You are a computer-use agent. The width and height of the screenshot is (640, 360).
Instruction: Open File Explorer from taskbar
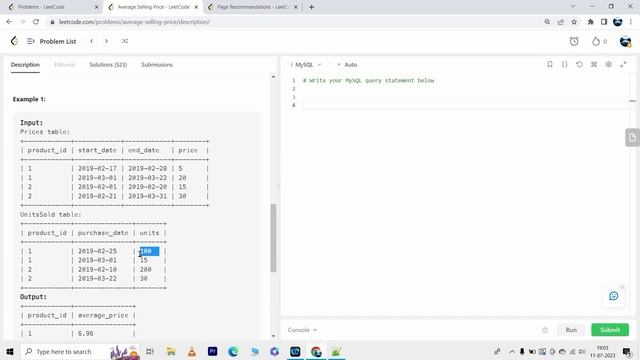pyautogui.click(x=171, y=351)
